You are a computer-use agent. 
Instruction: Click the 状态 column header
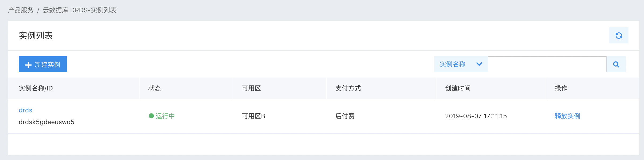[x=155, y=88]
